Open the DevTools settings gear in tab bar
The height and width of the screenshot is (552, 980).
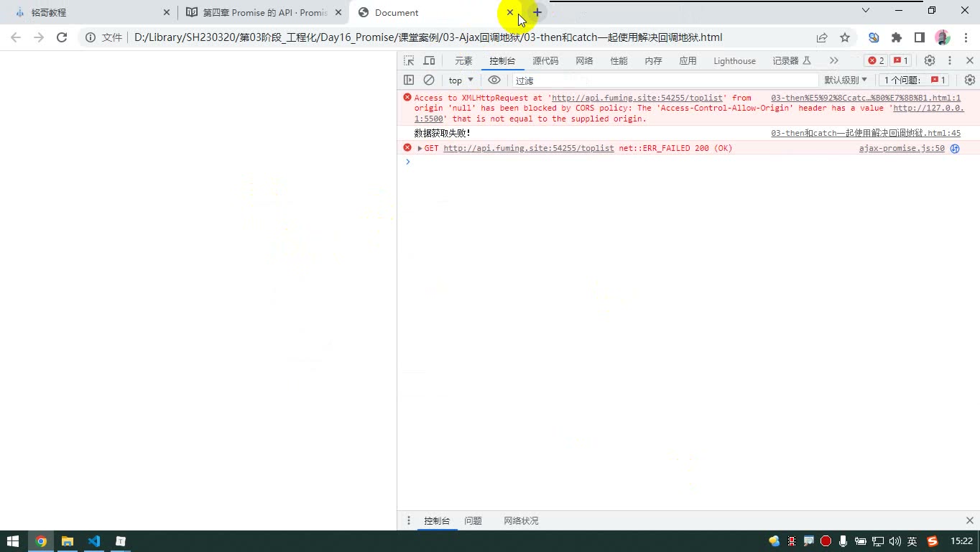(x=930, y=61)
